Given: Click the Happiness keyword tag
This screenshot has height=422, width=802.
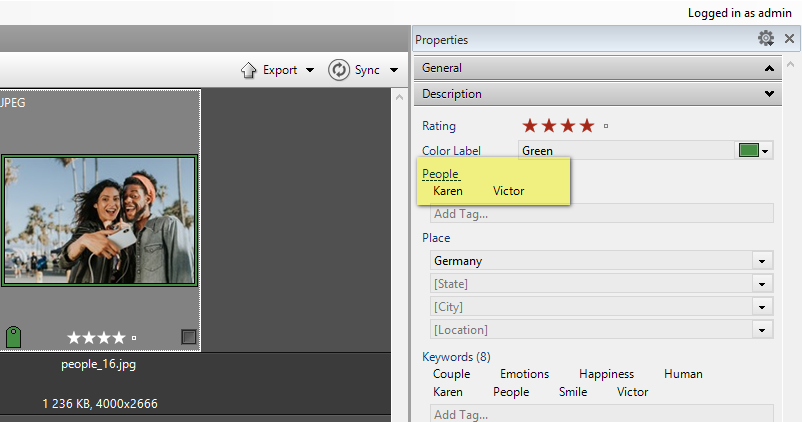Looking at the screenshot, I should (606, 374).
